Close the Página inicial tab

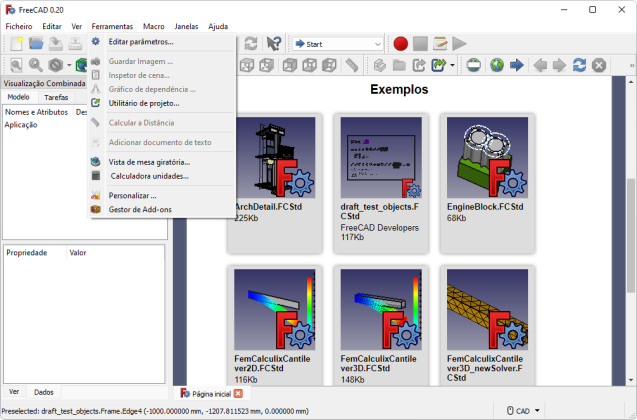(x=238, y=394)
